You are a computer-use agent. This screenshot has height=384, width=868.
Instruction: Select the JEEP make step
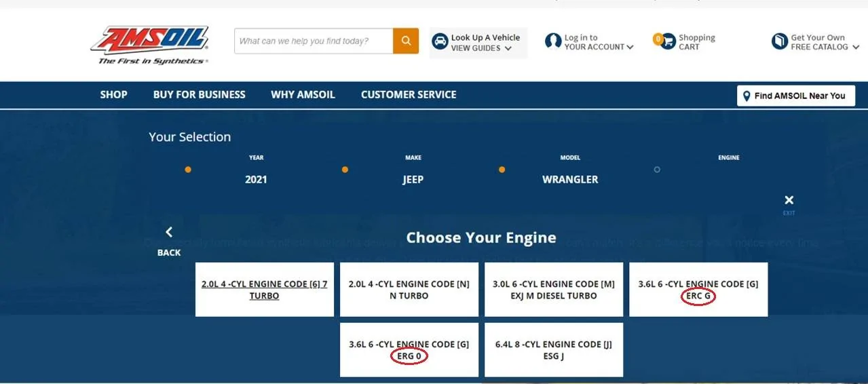[413, 180]
